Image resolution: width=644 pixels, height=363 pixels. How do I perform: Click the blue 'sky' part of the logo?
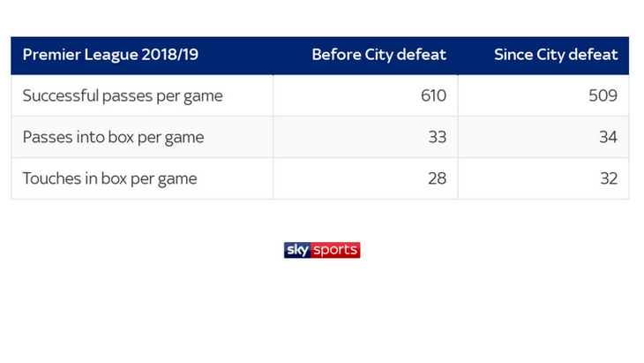296,250
